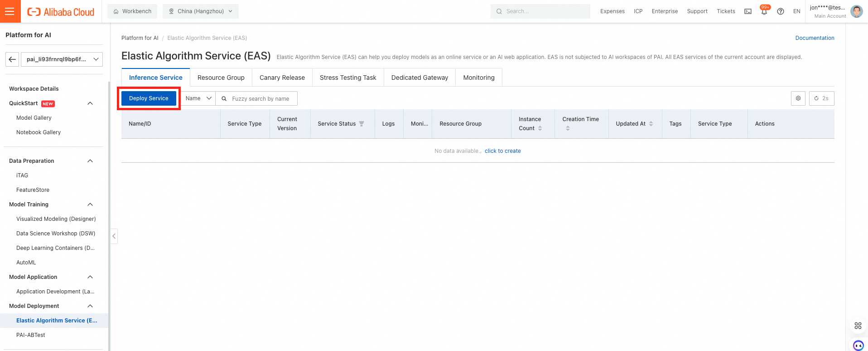Collapse the Model Training section
Viewport: 868px width, 351px height.
point(90,205)
